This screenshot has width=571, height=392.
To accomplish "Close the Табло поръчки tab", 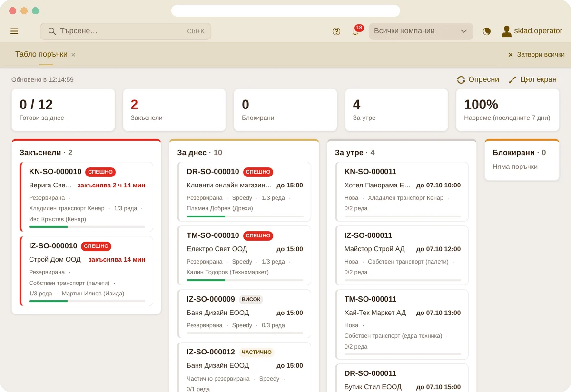I will 73,55.
